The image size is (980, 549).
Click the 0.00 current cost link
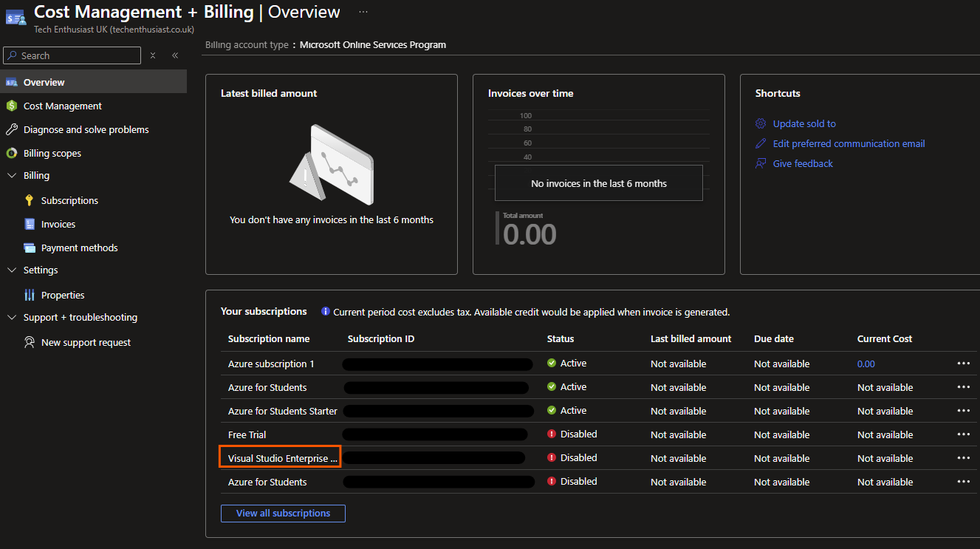click(866, 364)
